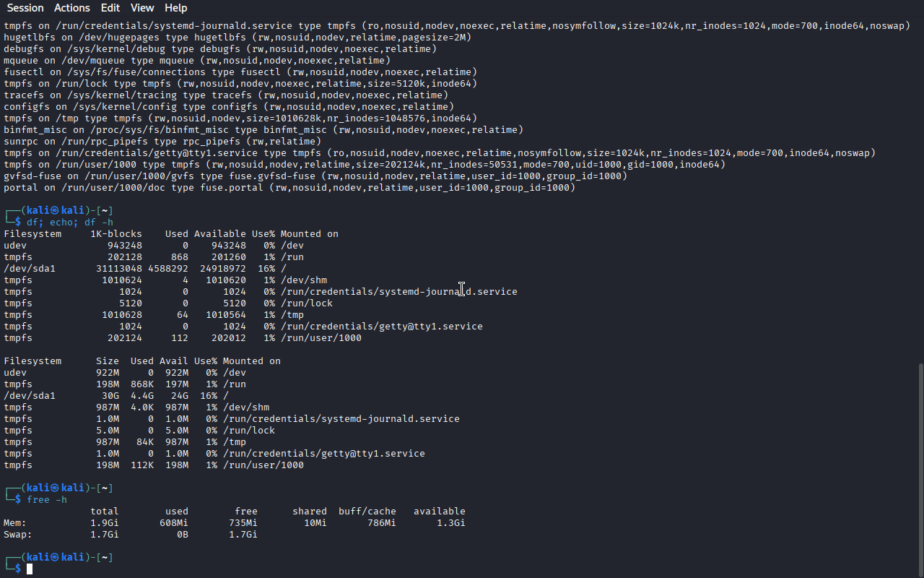
Task: Click the /dev/sda1 row showing 30G size
Action: tap(116, 396)
